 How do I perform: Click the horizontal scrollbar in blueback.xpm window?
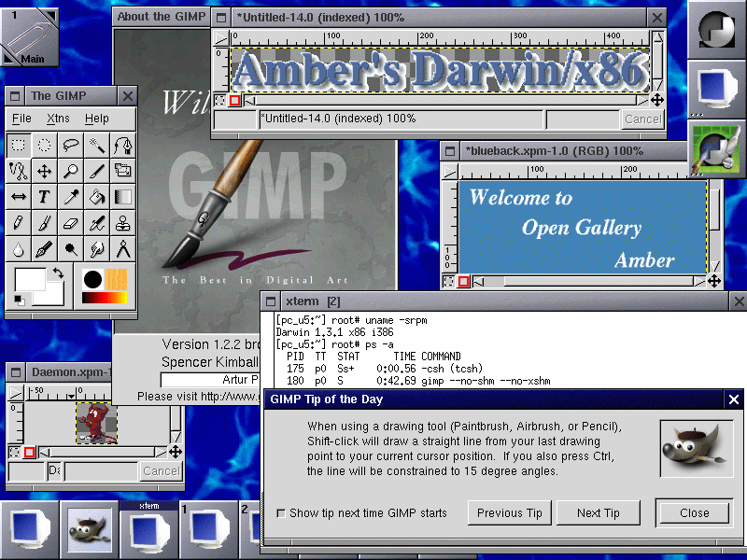click(589, 282)
